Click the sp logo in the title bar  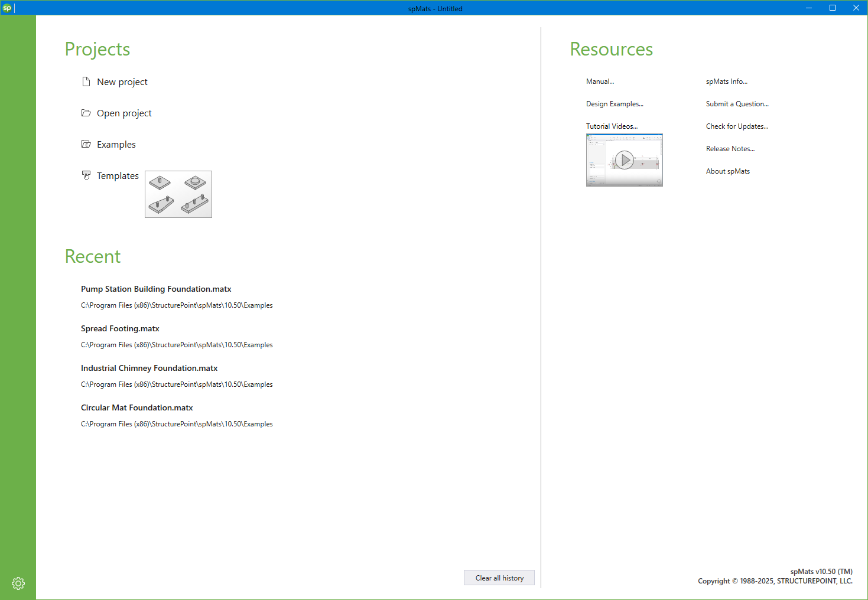pyautogui.click(x=8, y=8)
